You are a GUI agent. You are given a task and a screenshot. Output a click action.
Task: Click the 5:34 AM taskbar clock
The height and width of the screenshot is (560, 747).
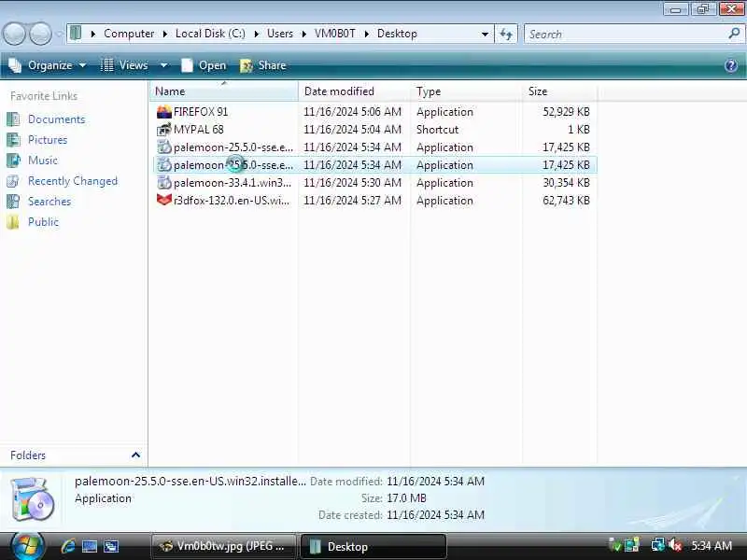pyautogui.click(x=712, y=546)
